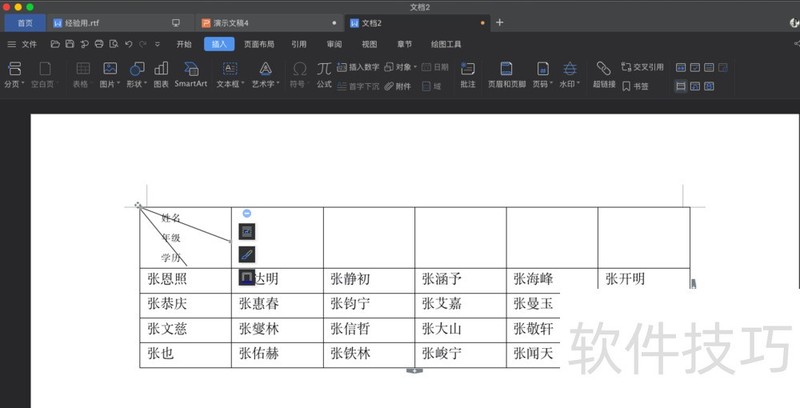
Task: Click the floating layout options icon
Action: (x=246, y=231)
